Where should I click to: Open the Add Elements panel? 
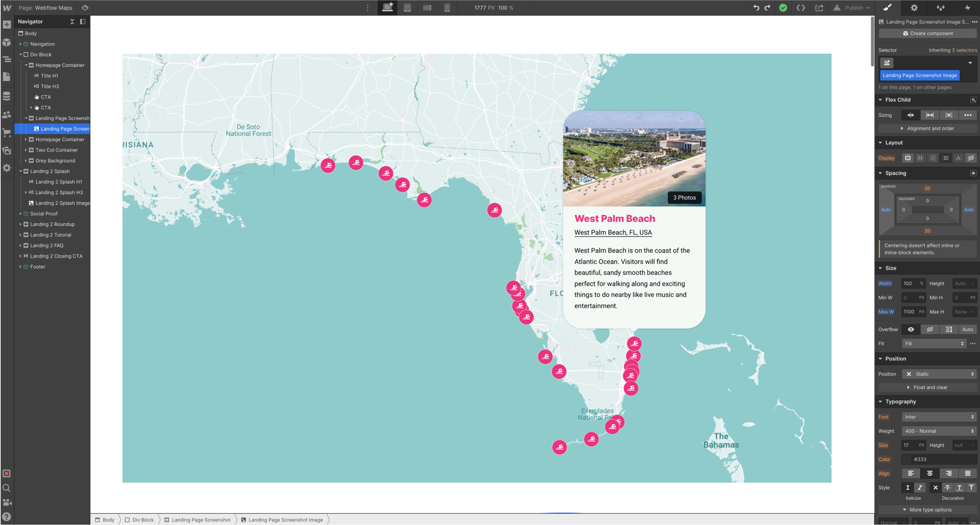point(7,25)
